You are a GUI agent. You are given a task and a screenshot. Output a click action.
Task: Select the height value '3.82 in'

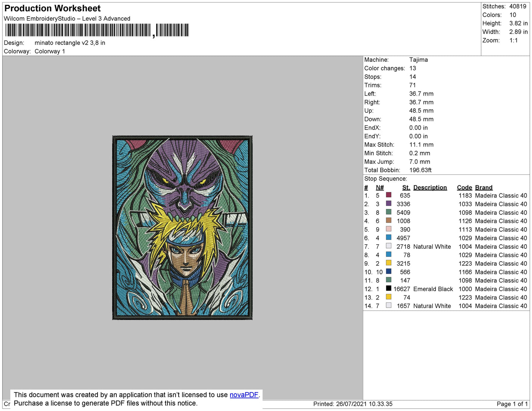[x=519, y=24]
